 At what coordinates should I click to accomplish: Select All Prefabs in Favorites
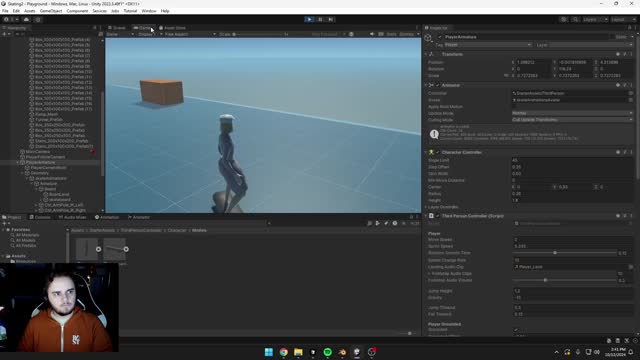tap(26, 246)
